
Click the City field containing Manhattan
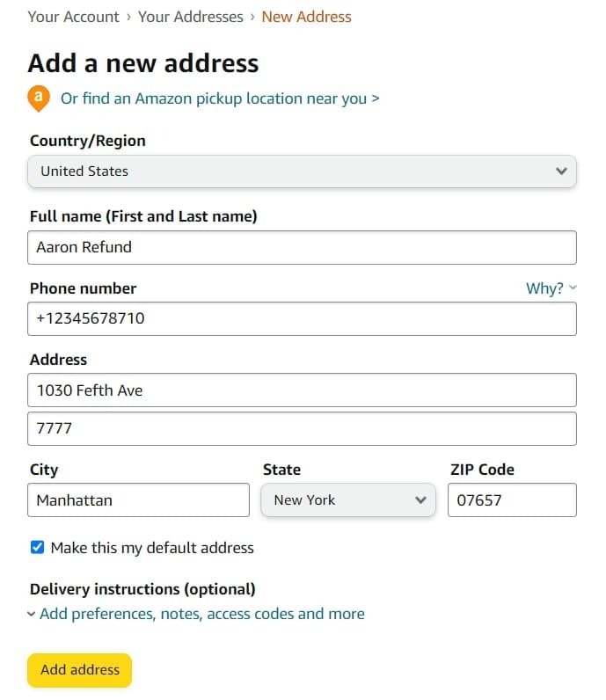(x=139, y=500)
